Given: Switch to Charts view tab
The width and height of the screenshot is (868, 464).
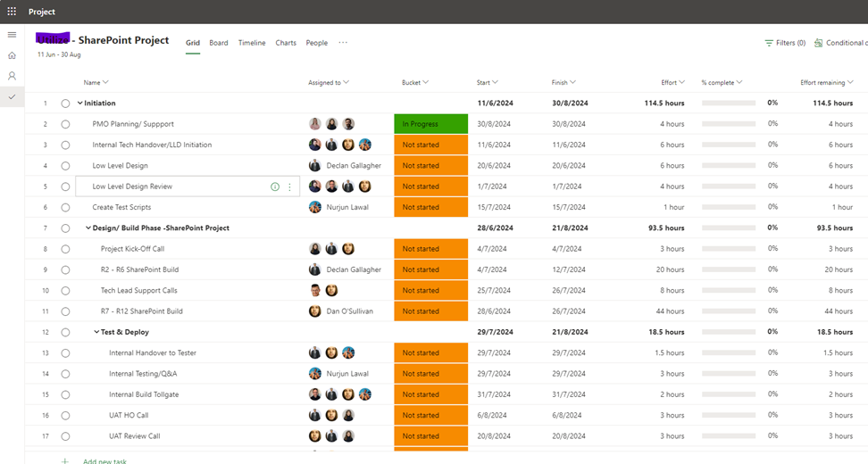Looking at the screenshot, I should (x=286, y=43).
